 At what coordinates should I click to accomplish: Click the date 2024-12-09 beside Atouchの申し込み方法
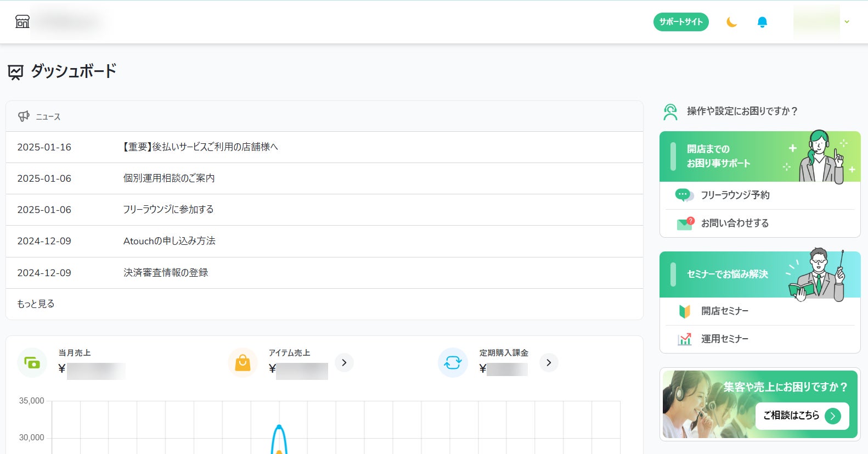point(44,241)
